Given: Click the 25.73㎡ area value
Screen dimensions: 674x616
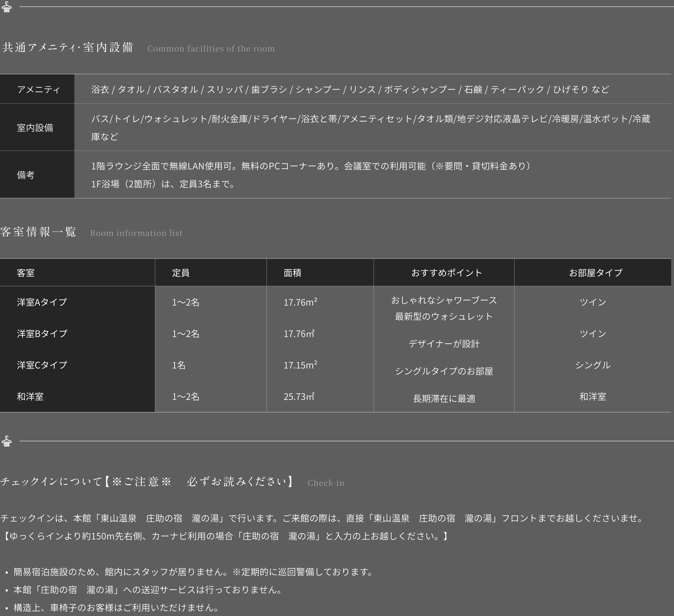Looking at the screenshot, I should (299, 397).
